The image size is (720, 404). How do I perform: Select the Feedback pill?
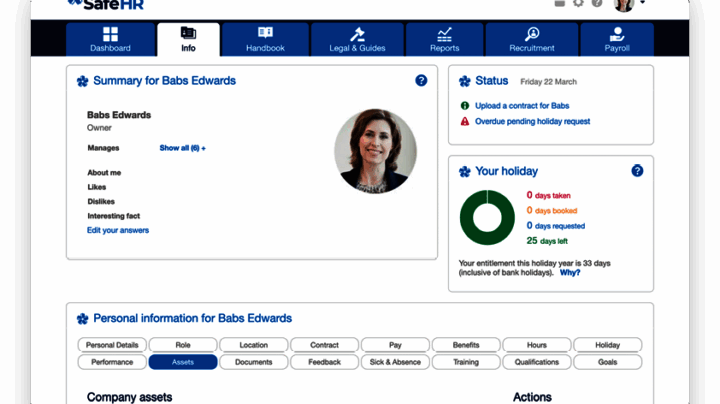[x=324, y=362]
